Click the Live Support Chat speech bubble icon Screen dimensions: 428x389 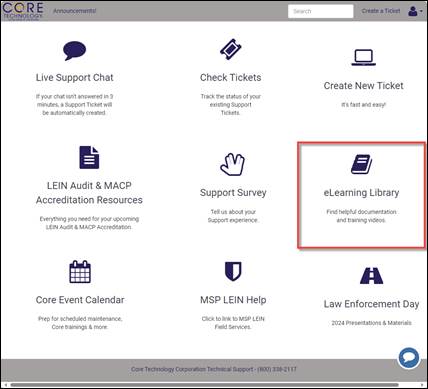(x=75, y=51)
